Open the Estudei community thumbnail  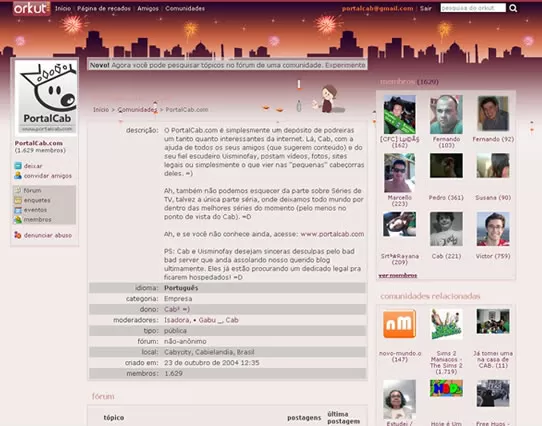(400, 399)
